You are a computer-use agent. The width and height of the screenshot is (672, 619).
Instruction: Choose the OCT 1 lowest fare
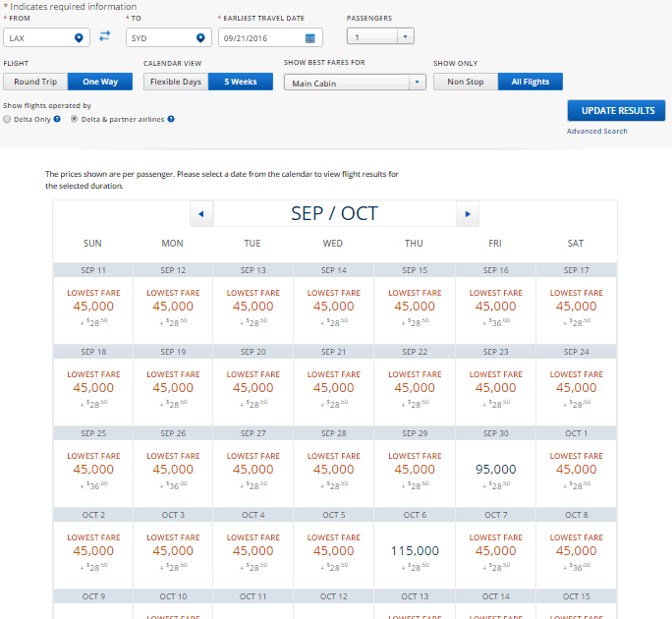click(576, 473)
